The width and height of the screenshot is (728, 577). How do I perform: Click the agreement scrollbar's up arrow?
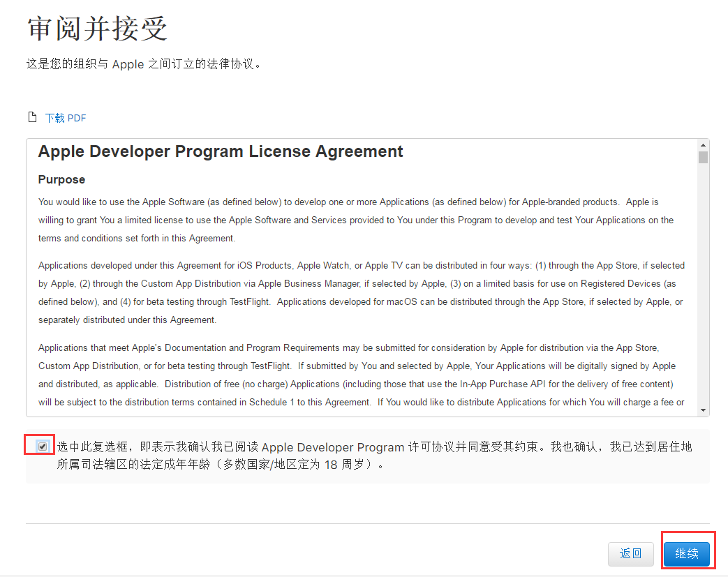pos(703,144)
